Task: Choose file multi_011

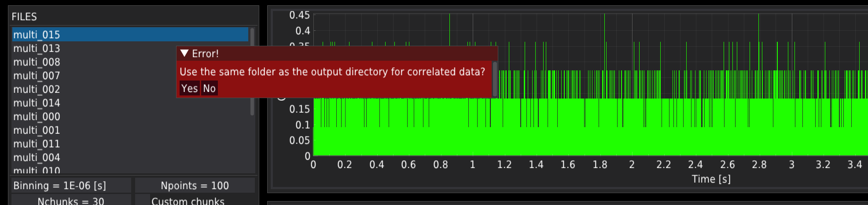Action: click(37, 144)
